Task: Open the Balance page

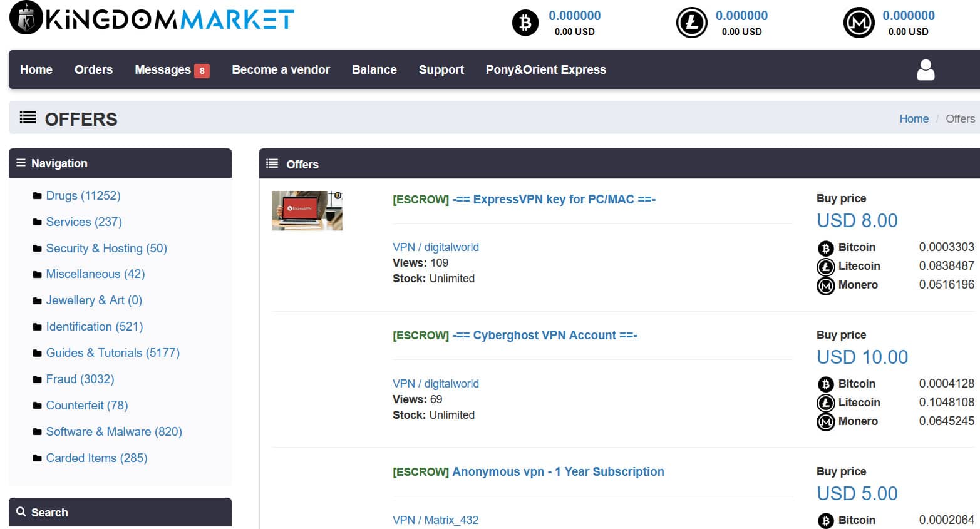Action: (x=374, y=69)
